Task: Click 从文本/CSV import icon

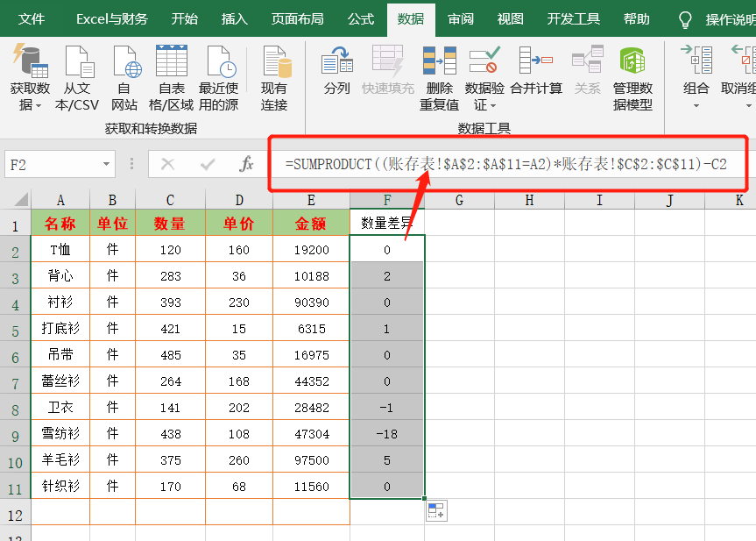Action: (77, 63)
